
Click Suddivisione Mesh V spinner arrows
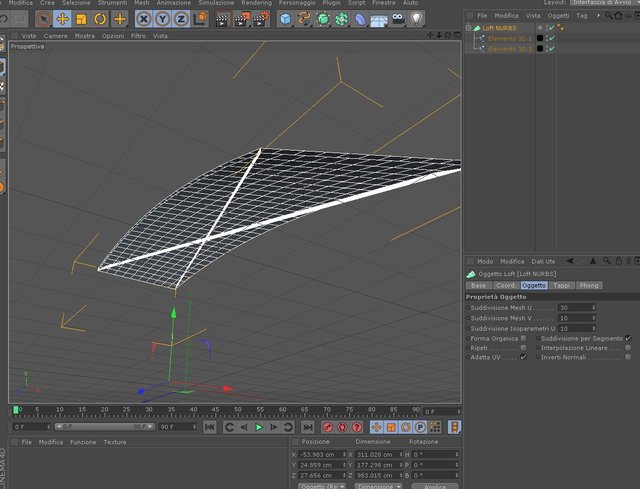594,318
